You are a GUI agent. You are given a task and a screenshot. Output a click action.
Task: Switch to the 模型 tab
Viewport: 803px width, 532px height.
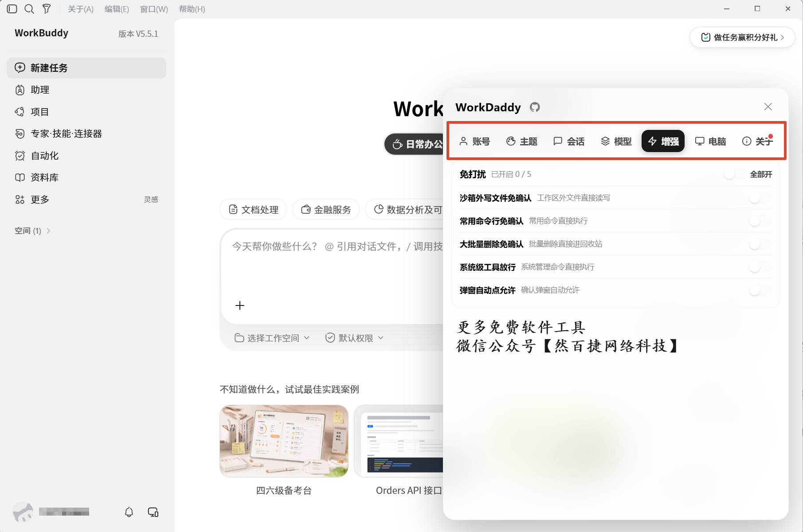click(616, 141)
